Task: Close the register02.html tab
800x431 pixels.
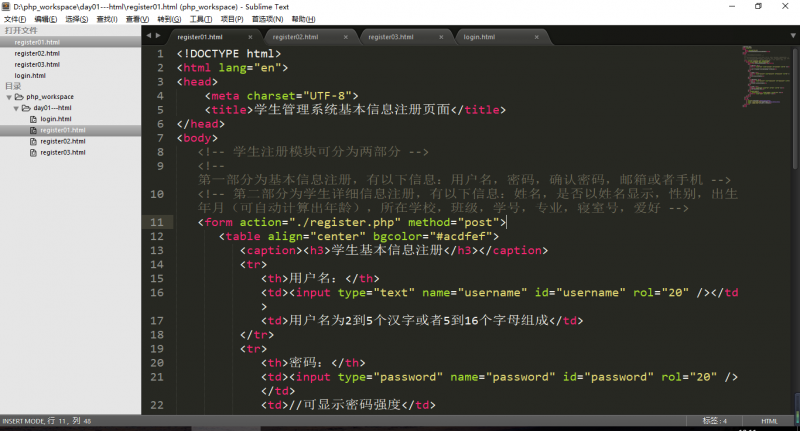Action: (x=347, y=37)
